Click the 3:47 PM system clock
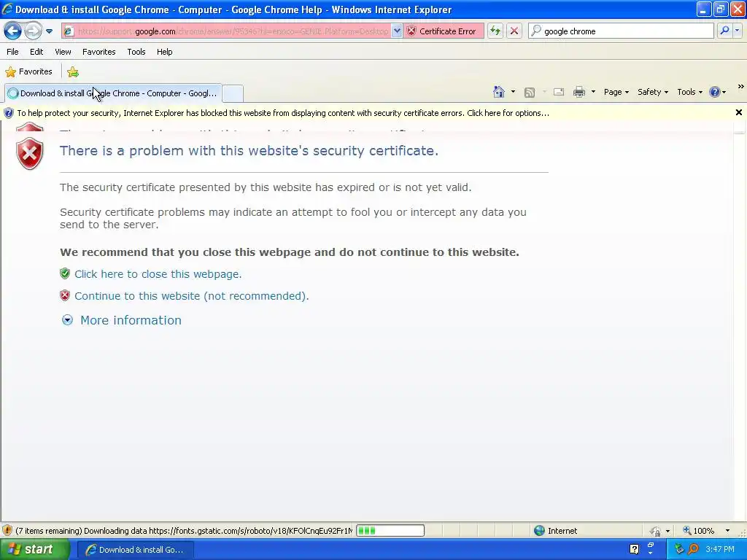The image size is (747, 560). pyautogui.click(x=719, y=549)
